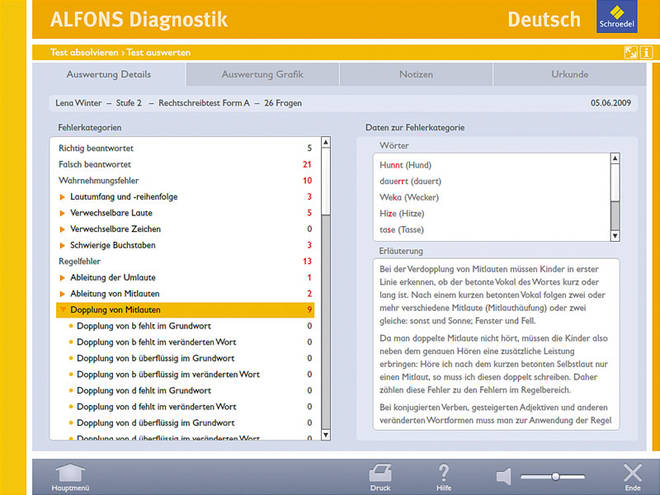Select Verwechselbare Zeichen label
This screenshot has height=495, width=660.
coord(115,229)
